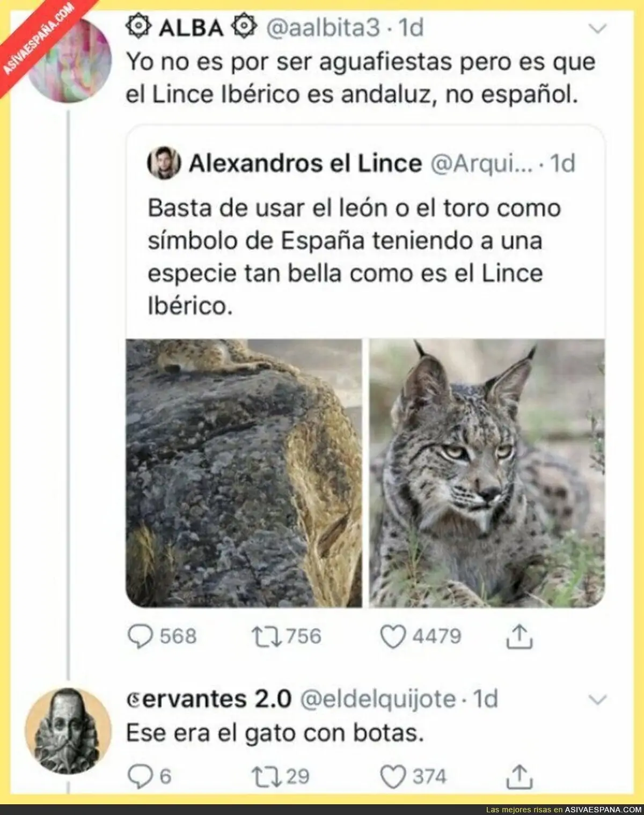Like ALBA's tweet with 4479 likes

coord(393,636)
